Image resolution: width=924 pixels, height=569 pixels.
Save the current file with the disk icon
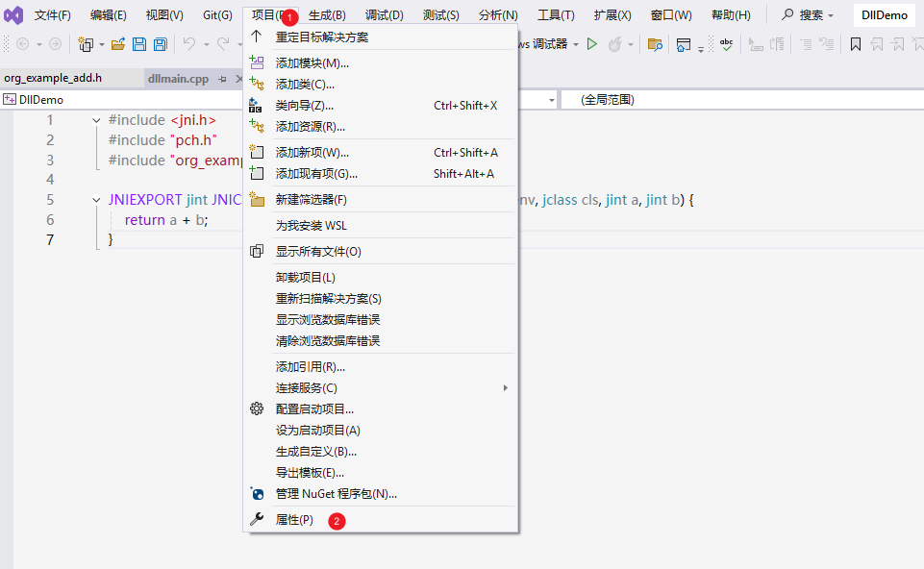tap(139, 44)
